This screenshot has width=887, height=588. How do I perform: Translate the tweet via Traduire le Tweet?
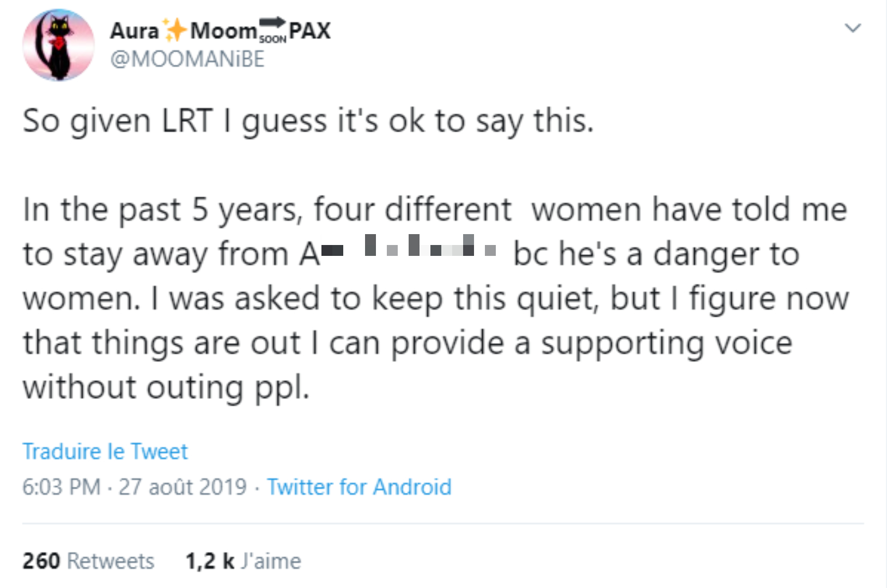pos(105,451)
